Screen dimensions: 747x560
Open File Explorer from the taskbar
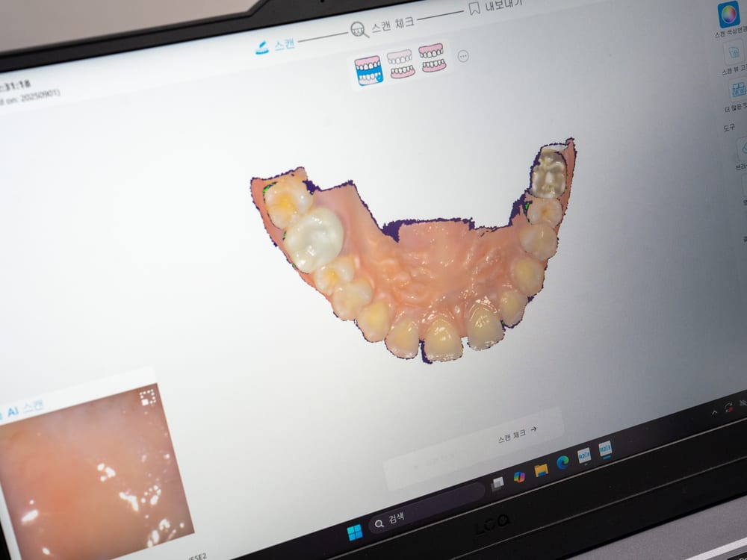pos(541,470)
